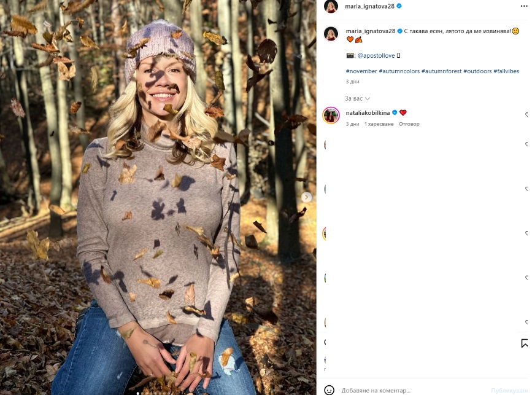532x395 pixels.
Task: Click nataliakobilkina's profile picture
Action: 331,115
